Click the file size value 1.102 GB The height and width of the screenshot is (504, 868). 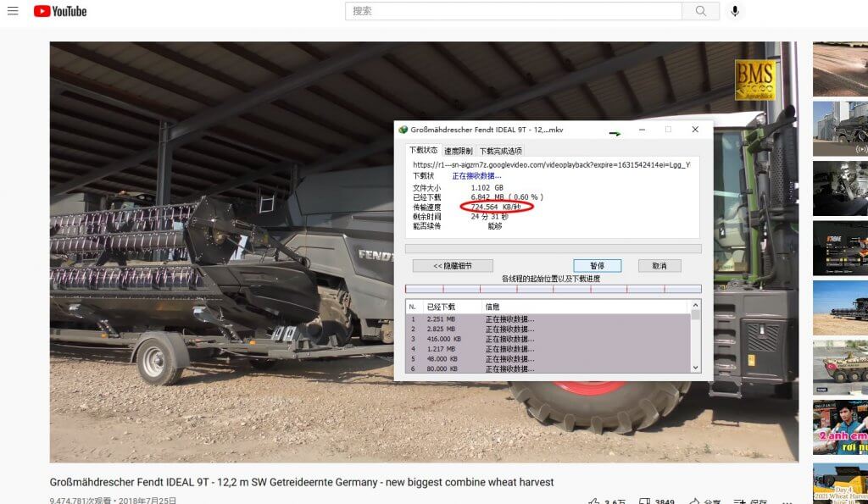coord(487,188)
